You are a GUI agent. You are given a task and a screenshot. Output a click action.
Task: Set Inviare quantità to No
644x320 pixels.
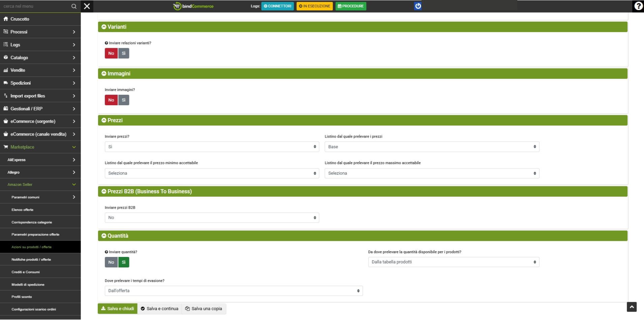click(111, 262)
